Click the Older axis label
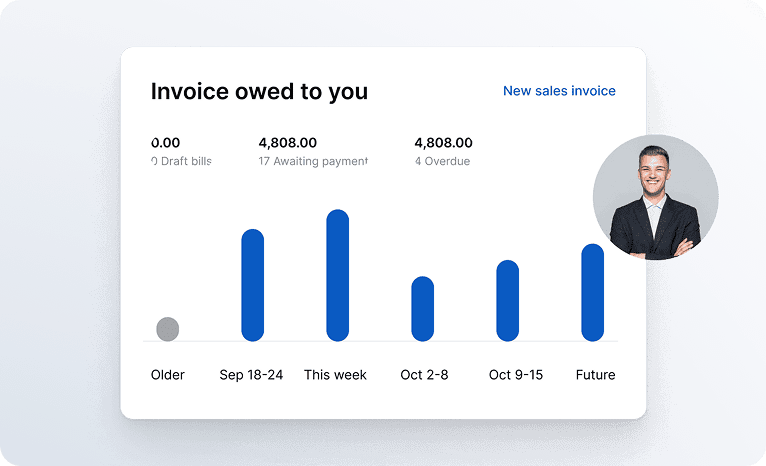 (168, 375)
